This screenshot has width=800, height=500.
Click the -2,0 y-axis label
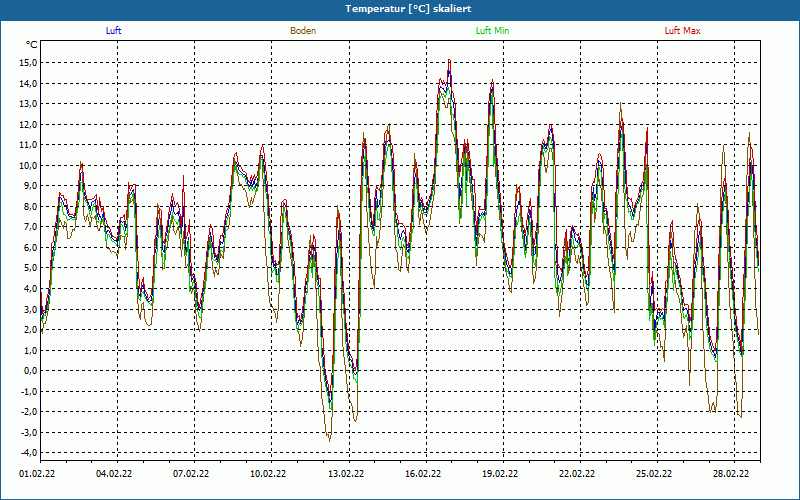click(29, 412)
